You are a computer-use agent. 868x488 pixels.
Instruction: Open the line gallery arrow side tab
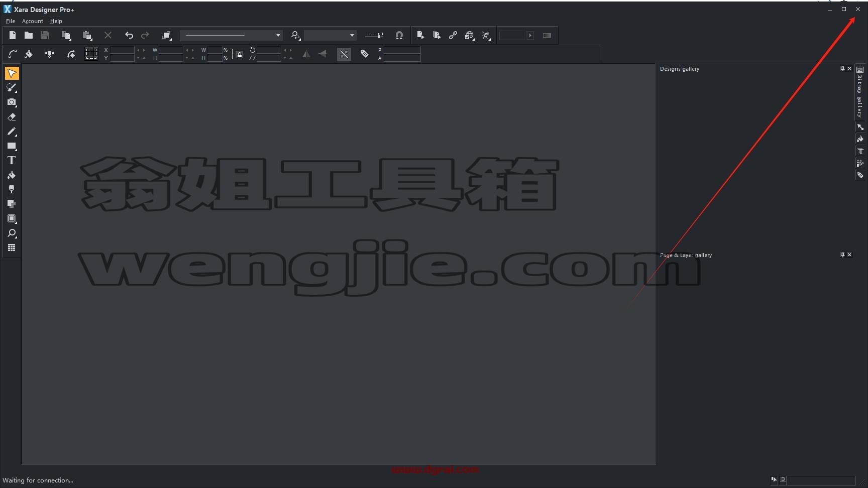pos(860,128)
